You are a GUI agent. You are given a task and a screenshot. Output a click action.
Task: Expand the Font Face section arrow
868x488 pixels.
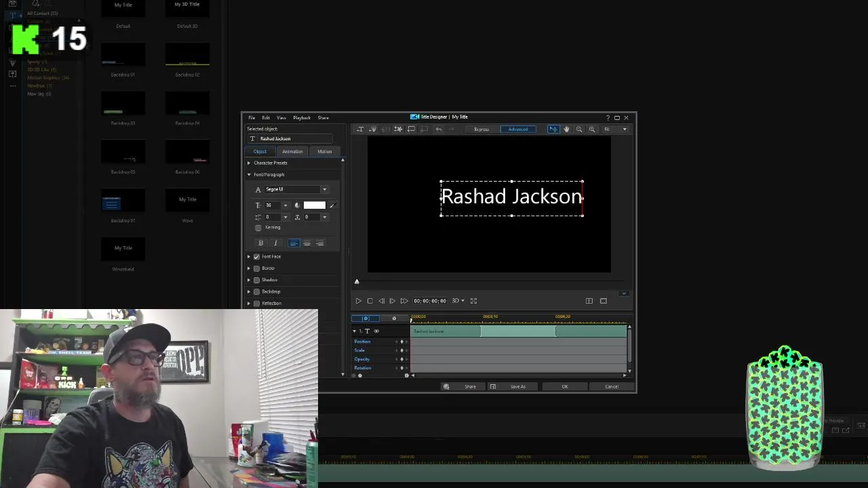pos(249,257)
